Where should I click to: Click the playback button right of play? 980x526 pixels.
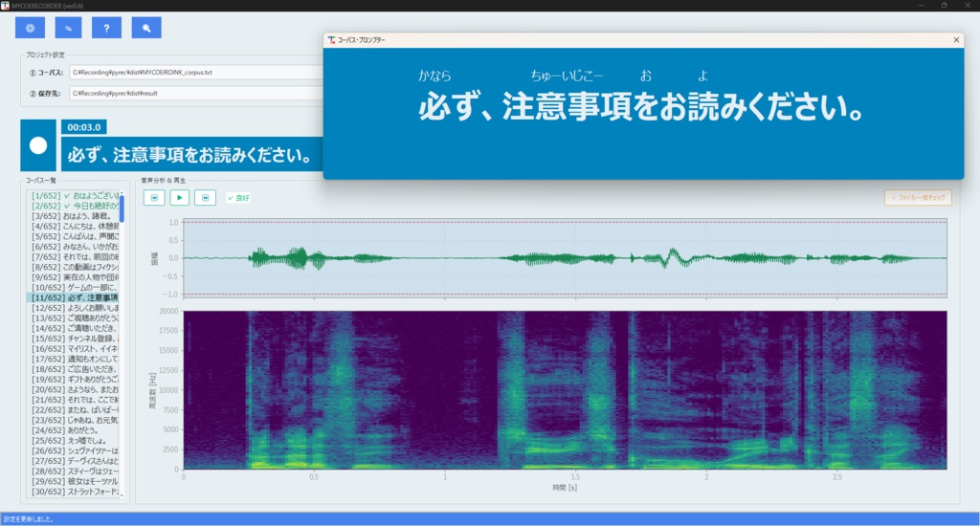[x=205, y=197]
